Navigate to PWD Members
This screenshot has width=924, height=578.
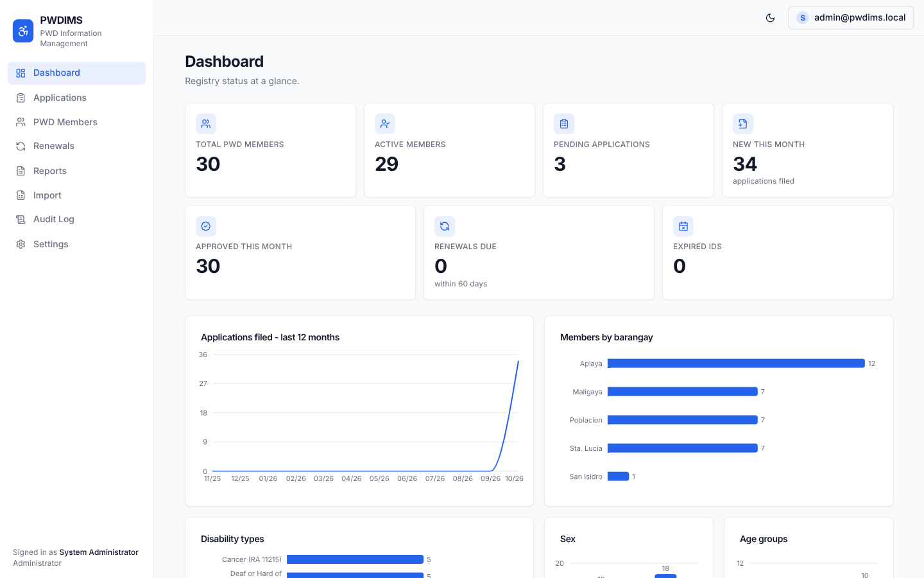pos(76,122)
